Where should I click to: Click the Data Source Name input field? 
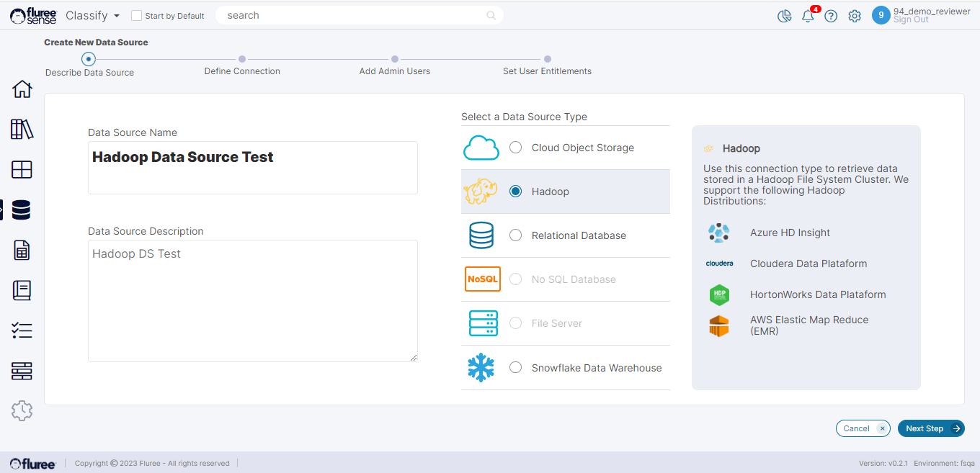point(252,167)
